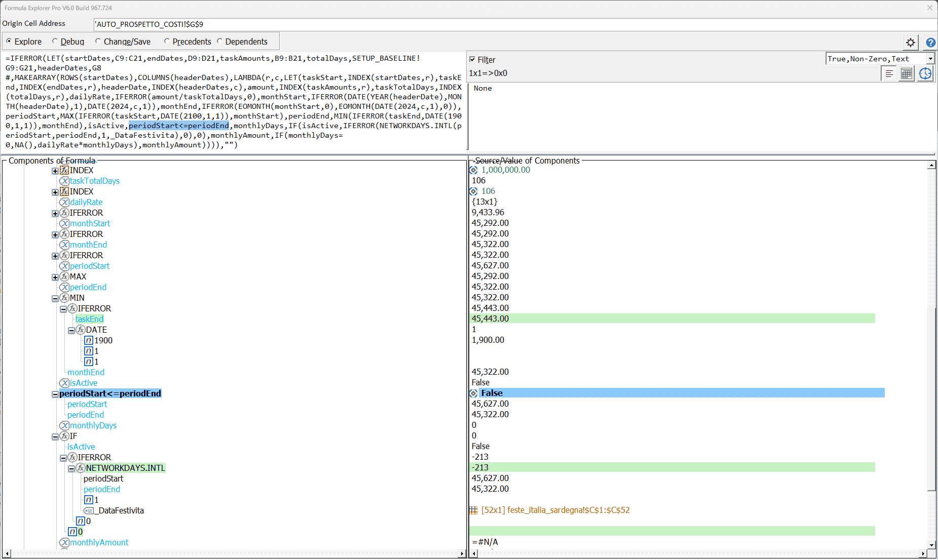Select isActive under the IF node
Viewport: 938px width, 560px height.
[x=81, y=447]
